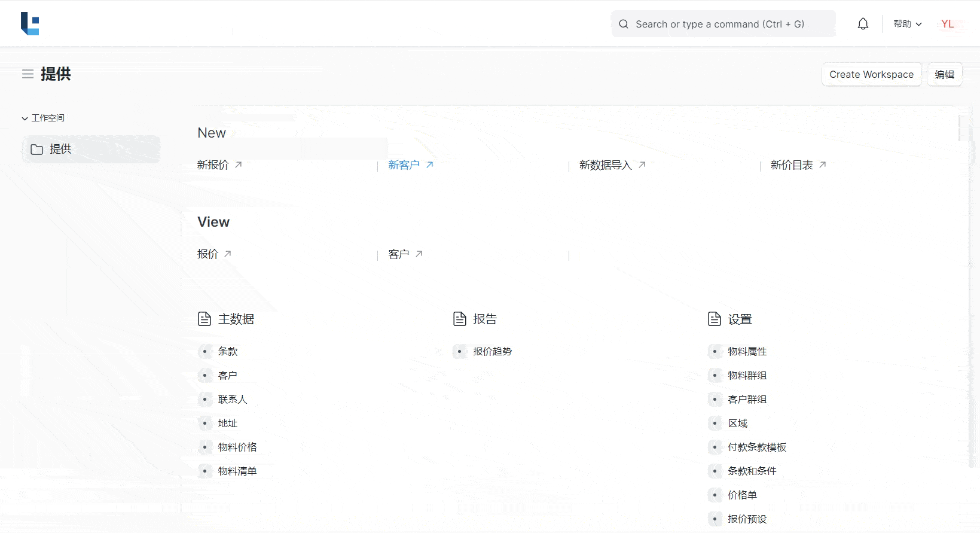Screen dimensions: 980x533
Task: Click the arrow icon next to 新报价
Action: tap(239, 165)
